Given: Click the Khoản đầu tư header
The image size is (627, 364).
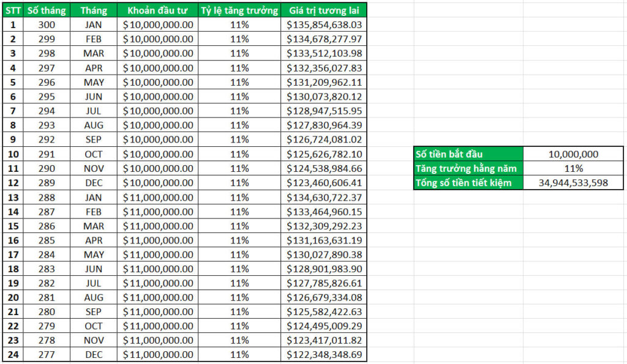Looking at the screenshot, I should (157, 10).
